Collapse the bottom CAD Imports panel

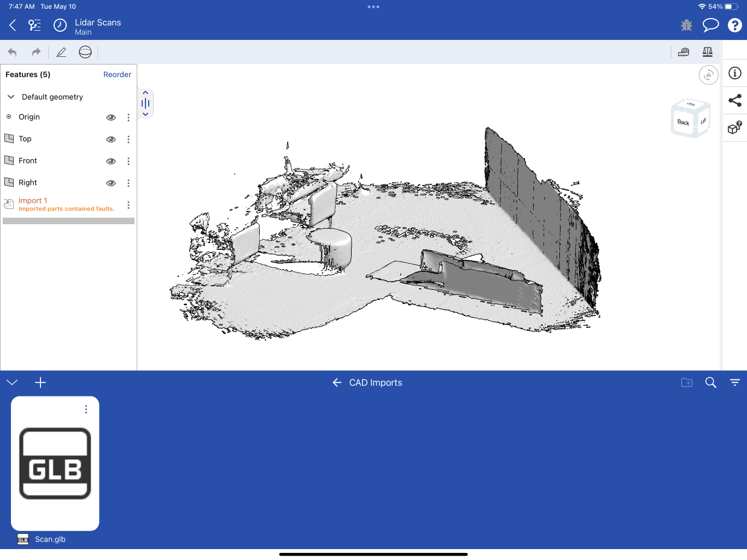(x=12, y=382)
